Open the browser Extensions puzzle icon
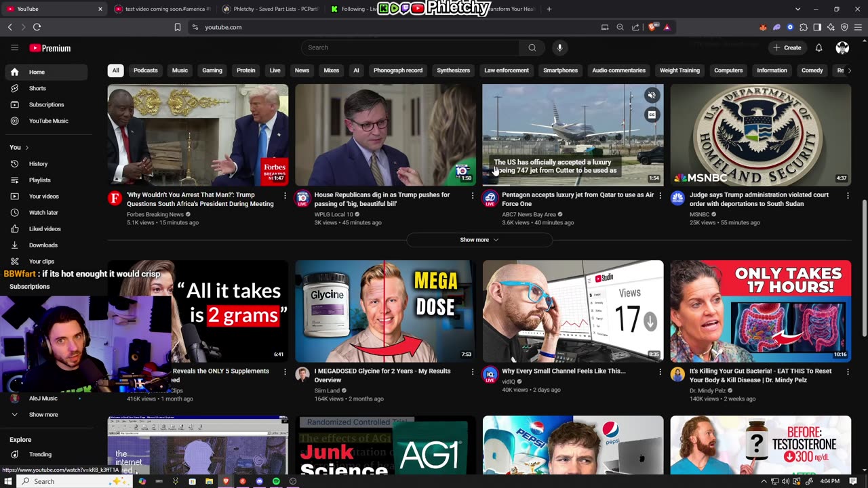 pyautogui.click(x=804, y=27)
